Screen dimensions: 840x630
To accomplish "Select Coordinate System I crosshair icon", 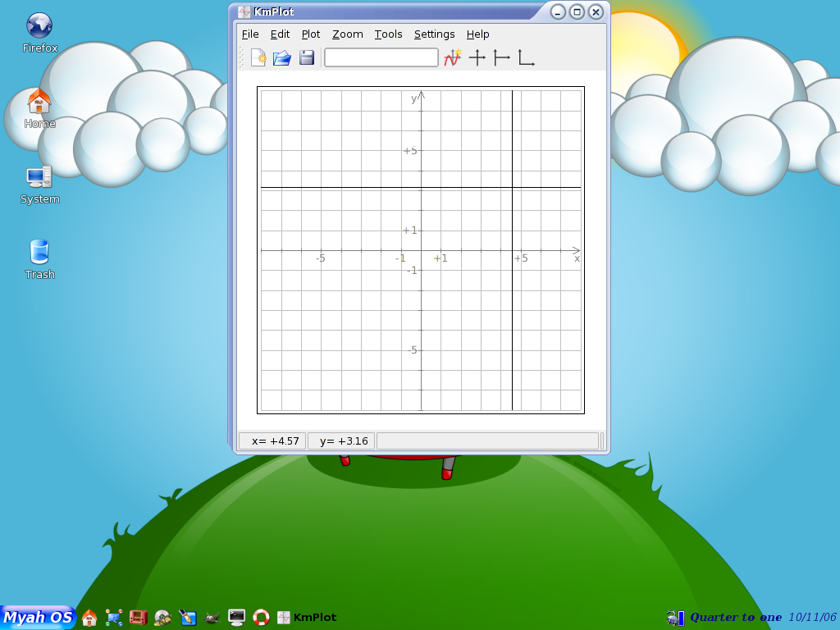I will [x=477, y=58].
